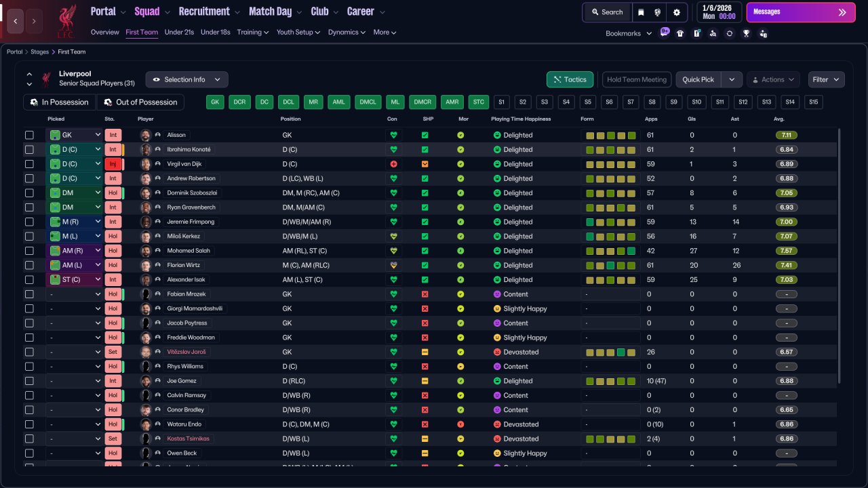Image resolution: width=868 pixels, height=488 pixels.
Task: Open the Filter dropdown
Action: point(826,79)
